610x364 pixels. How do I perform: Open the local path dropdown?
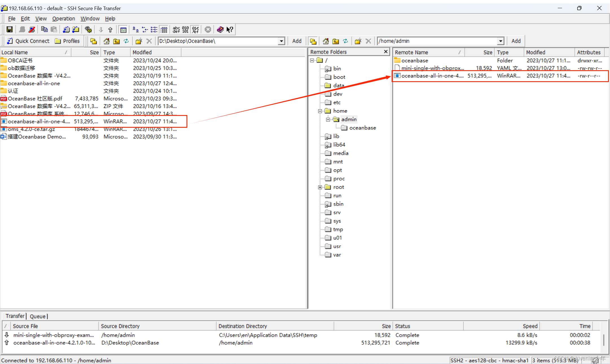pyautogui.click(x=281, y=41)
